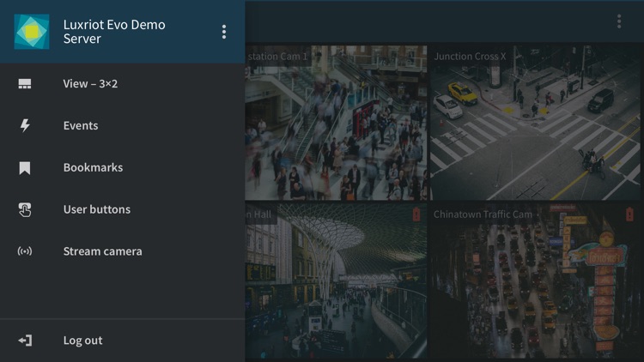Click the User buttons touch icon
Viewport: 644px width, 362px height.
point(25,209)
